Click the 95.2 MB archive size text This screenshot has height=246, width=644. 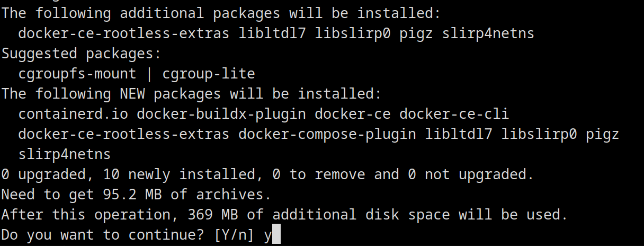pyautogui.click(x=132, y=195)
